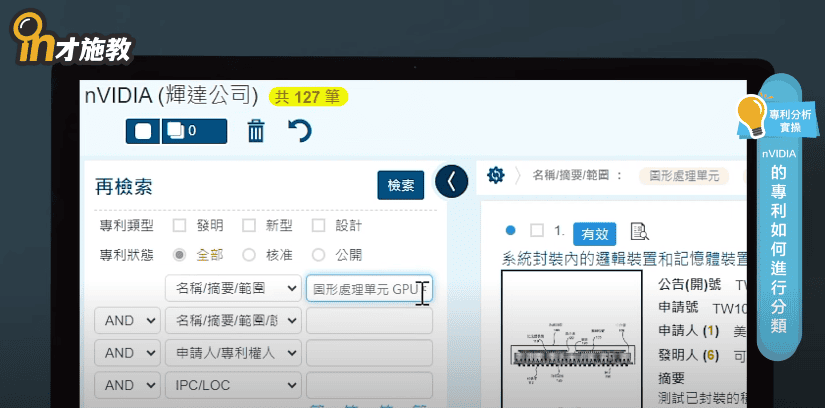Open the IPC/LOC field dropdown

coord(232,384)
